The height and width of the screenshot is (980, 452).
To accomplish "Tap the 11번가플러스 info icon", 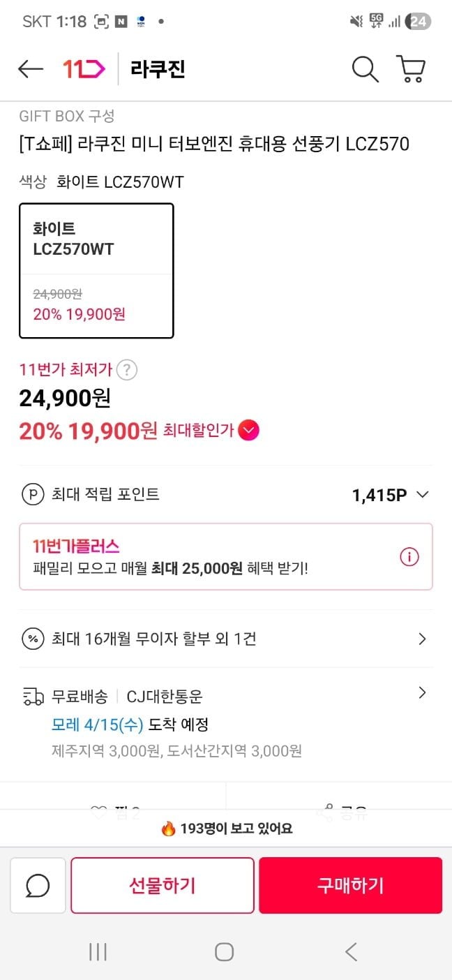I will click(x=409, y=556).
